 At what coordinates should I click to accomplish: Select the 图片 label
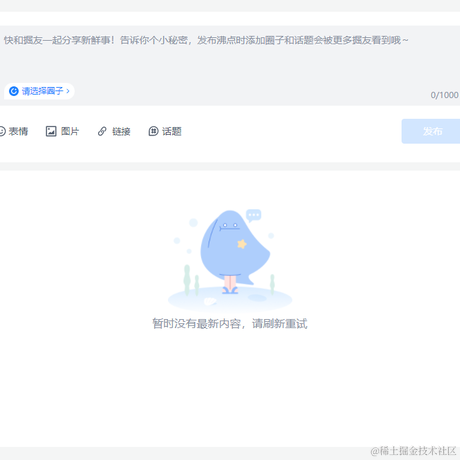[70, 131]
